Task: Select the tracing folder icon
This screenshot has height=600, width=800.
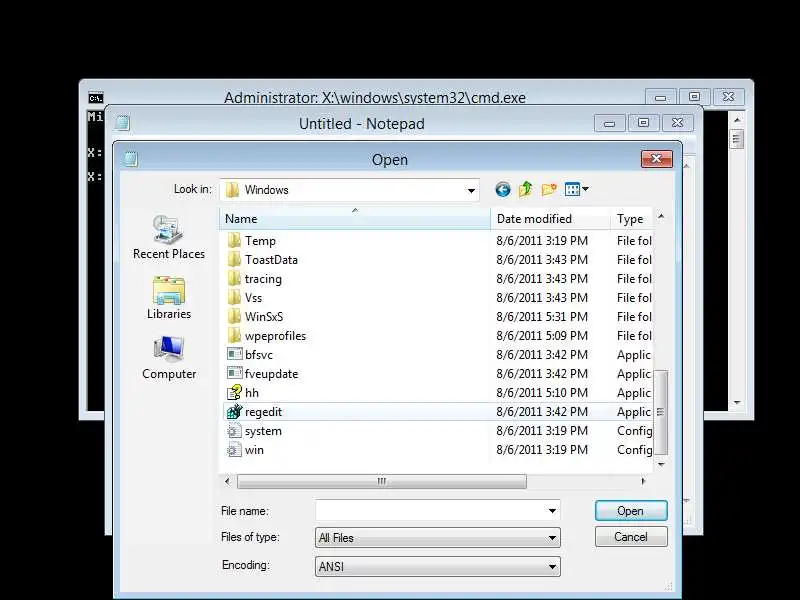Action: click(234, 279)
